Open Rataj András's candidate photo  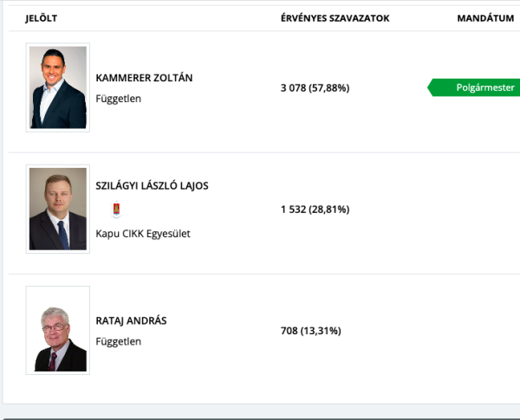coord(58,331)
